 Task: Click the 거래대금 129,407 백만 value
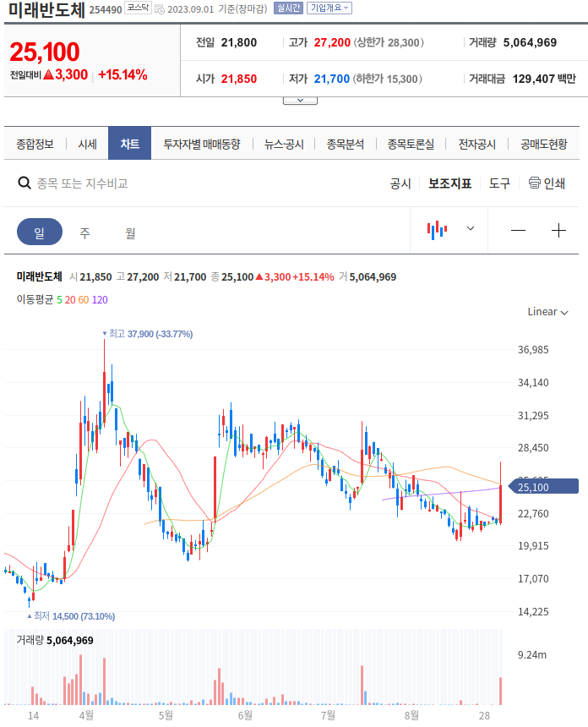[544, 79]
